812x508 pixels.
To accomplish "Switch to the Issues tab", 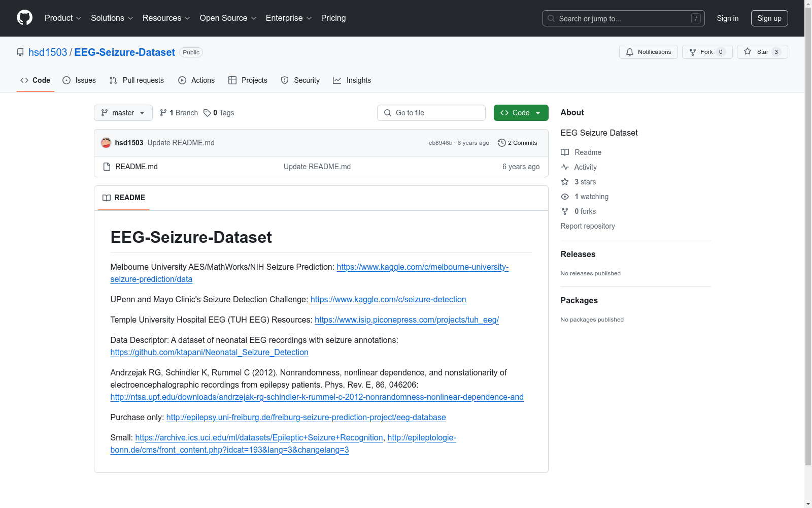I will pyautogui.click(x=79, y=80).
